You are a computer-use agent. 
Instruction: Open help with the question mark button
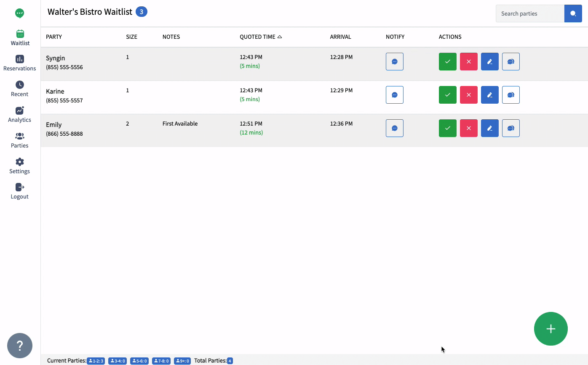[19, 346]
